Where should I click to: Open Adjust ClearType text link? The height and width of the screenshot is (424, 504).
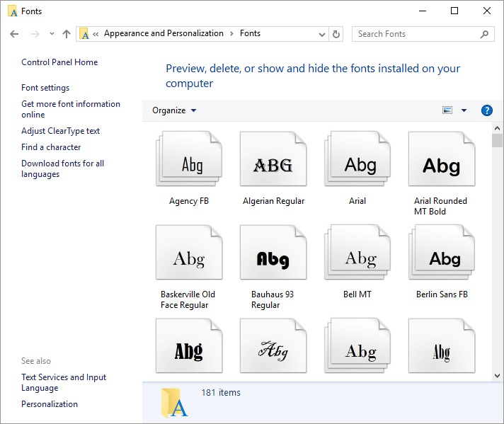[x=60, y=131]
